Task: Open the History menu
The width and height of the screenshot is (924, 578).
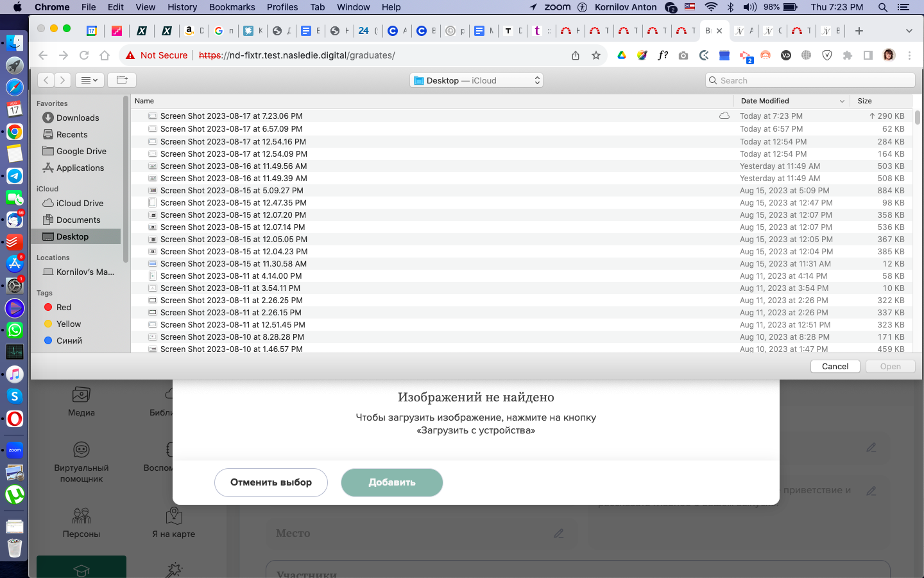Action: pyautogui.click(x=182, y=7)
